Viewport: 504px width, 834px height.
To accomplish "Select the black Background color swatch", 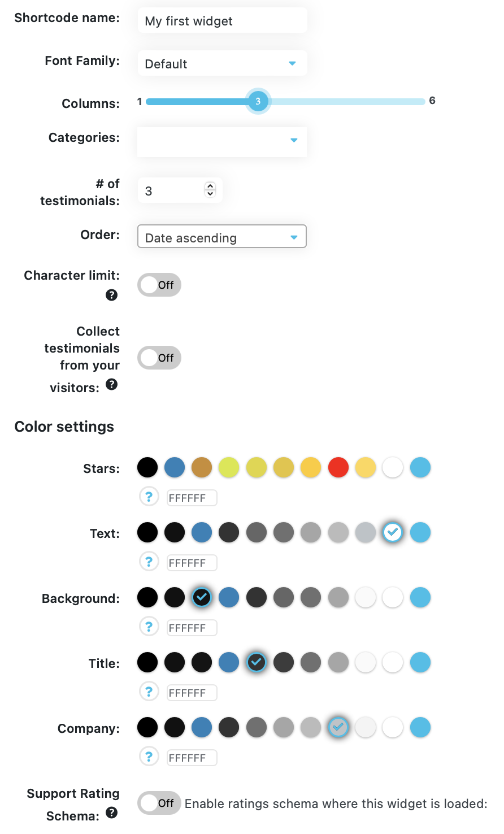I will pyautogui.click(x=147, y=597).
